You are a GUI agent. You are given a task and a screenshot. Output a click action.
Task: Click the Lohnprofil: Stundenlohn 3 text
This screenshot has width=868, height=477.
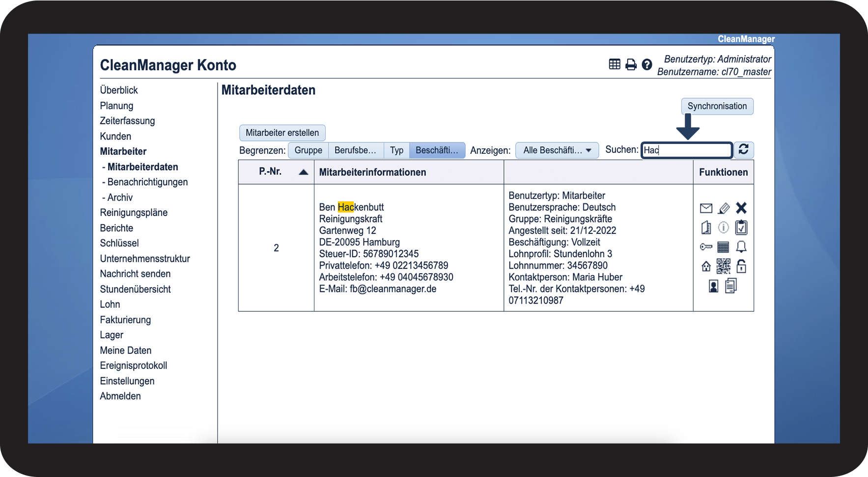coord(560,254)
